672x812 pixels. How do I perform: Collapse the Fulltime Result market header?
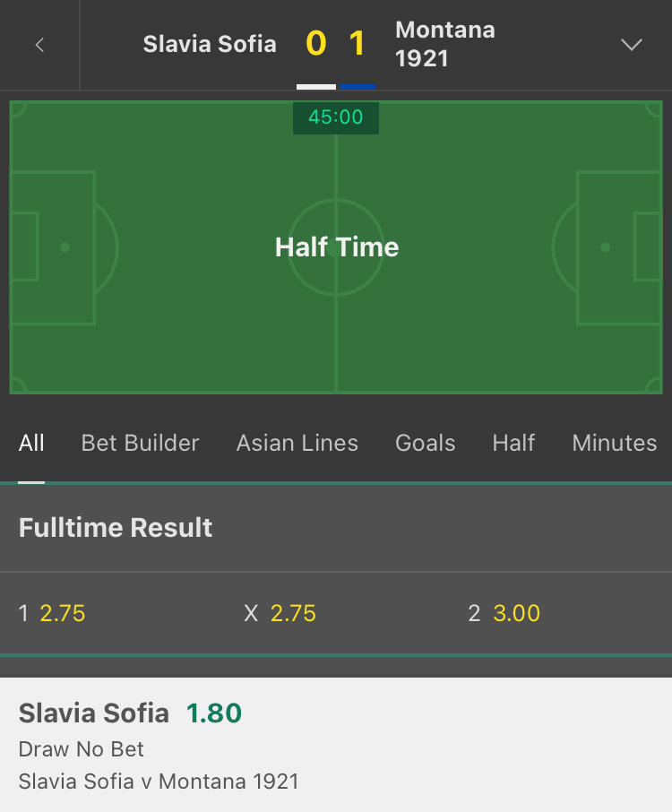coord(336,528)
